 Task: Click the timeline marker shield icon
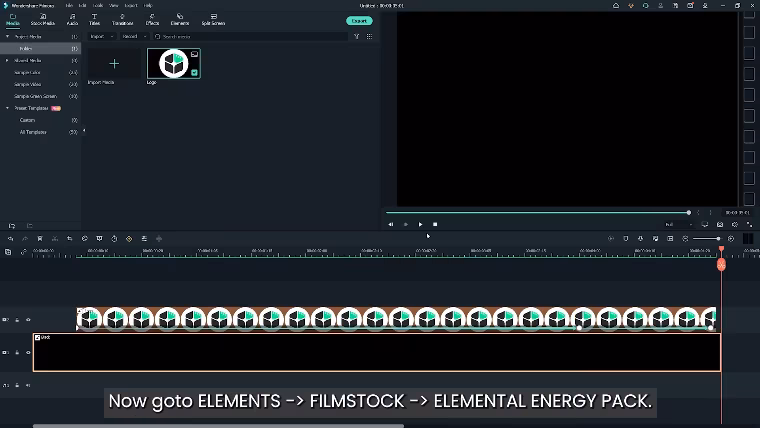click(x=626, y=238)
